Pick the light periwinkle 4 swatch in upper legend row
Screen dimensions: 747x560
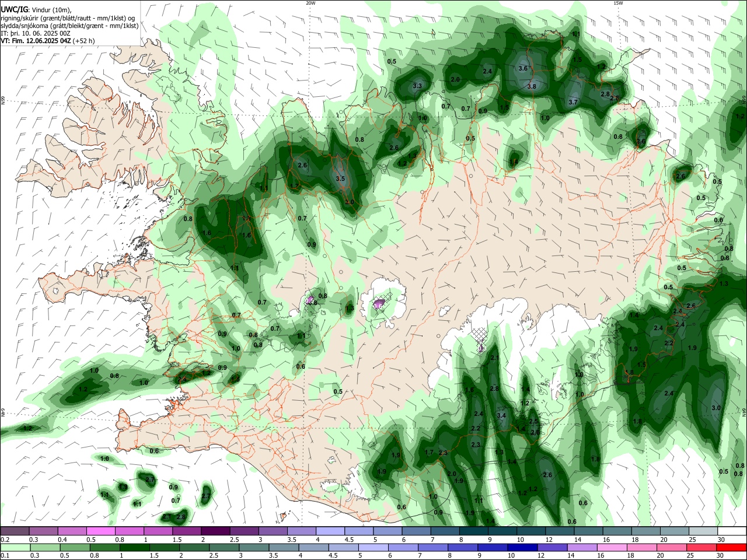(x=330, y=531)
